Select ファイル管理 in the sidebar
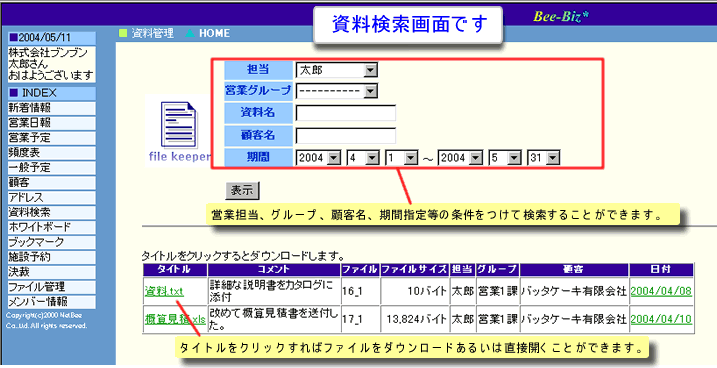The height and width of the screenshot is (368, 717). [52, 287]
